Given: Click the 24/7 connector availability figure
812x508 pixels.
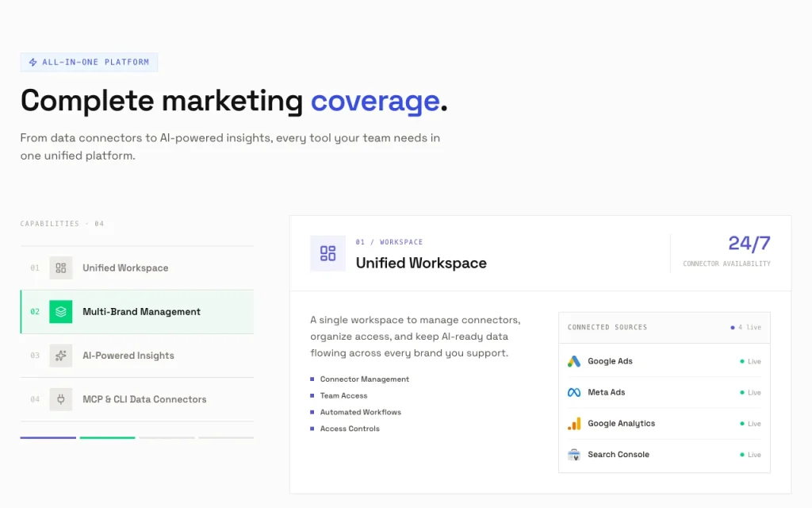Looking at the screenshot, I should [749, 243].
